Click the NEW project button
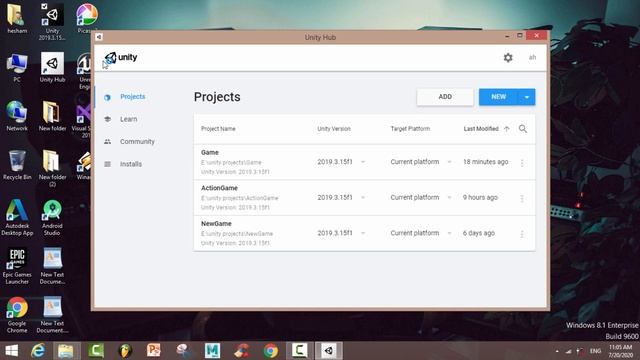This screenshot has height=360, width=640. coord(498,97)
